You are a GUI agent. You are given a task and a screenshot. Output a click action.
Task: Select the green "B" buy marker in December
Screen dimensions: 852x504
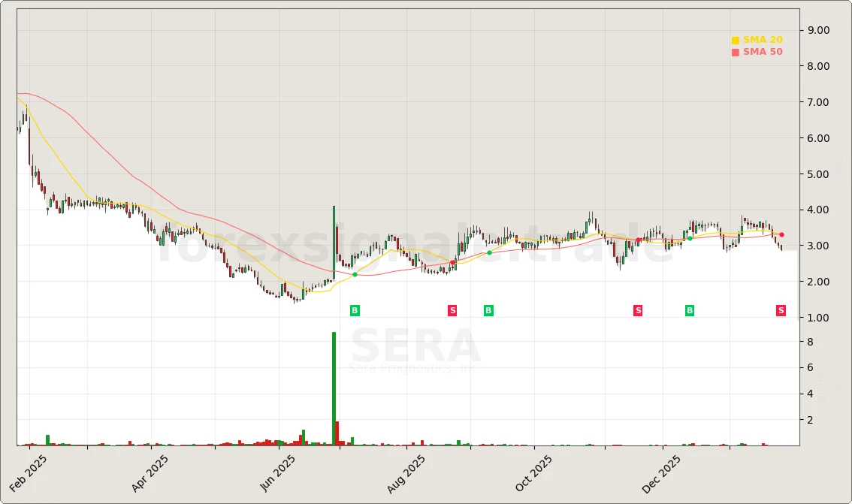point(689,310)
